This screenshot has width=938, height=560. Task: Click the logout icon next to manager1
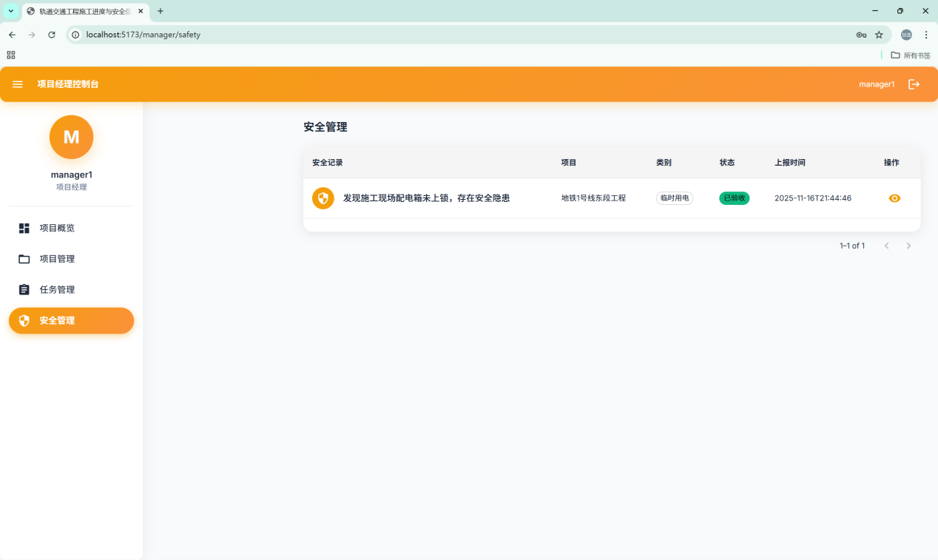tap(914, 84)
